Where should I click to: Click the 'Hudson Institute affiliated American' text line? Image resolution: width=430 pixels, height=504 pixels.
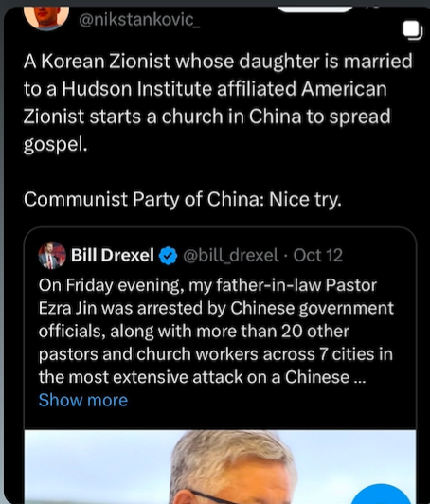click(x=224, y=89)
